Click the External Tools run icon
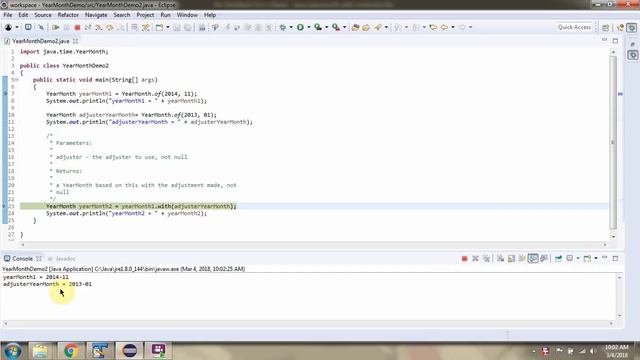Screen dimensions: 640x360 click(x=336, y=27)
